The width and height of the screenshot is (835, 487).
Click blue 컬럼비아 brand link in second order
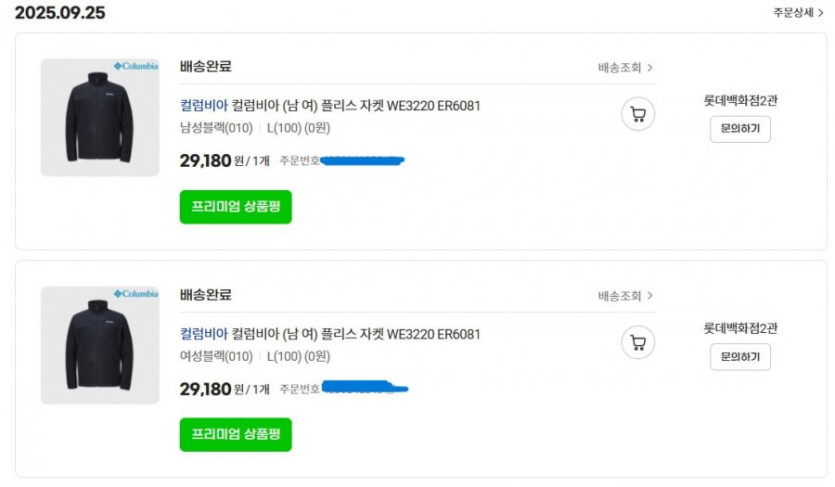tap(203, 334)
